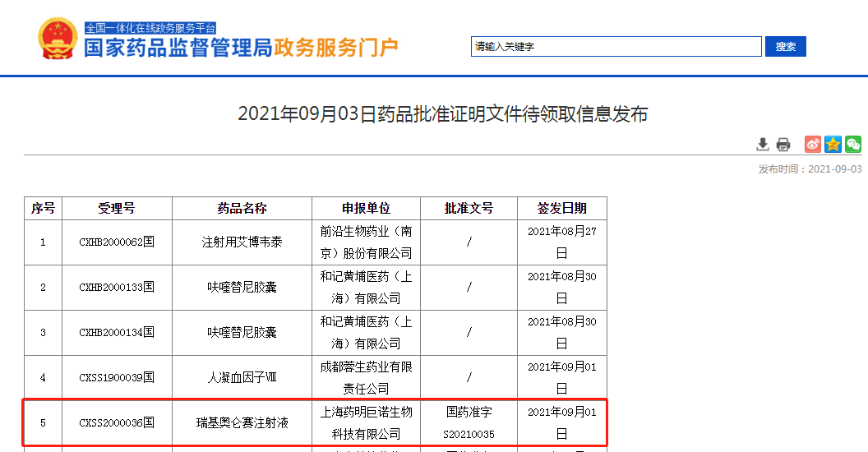Share to Weibo icon
The image size is (868, 452).
(x=813, y=145)
